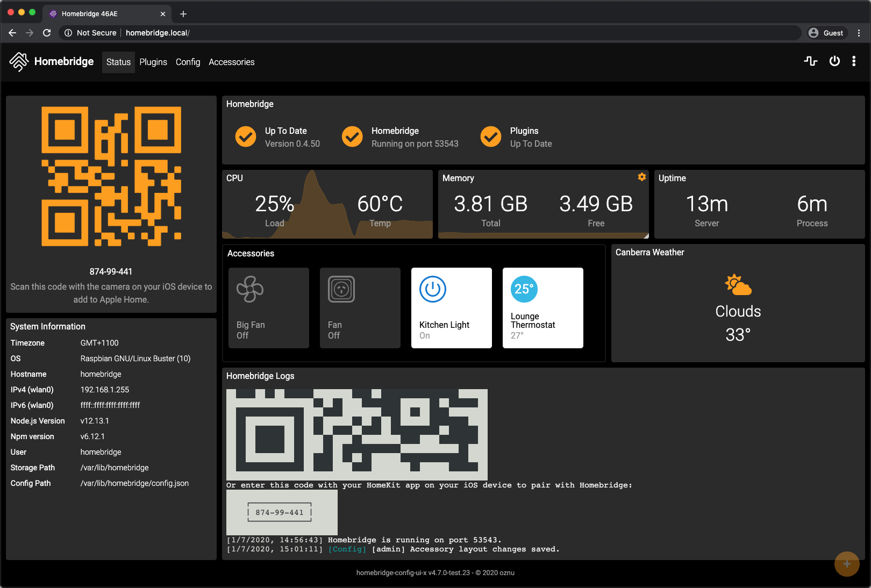Click the restart power icon

coord(834,61)
